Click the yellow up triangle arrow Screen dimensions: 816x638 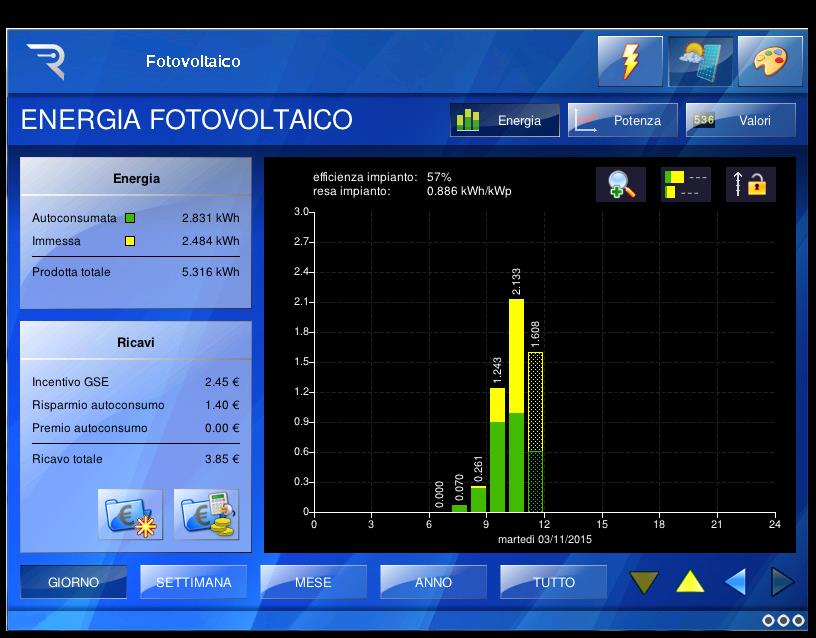pyautogui.click(x=690, y=582)
